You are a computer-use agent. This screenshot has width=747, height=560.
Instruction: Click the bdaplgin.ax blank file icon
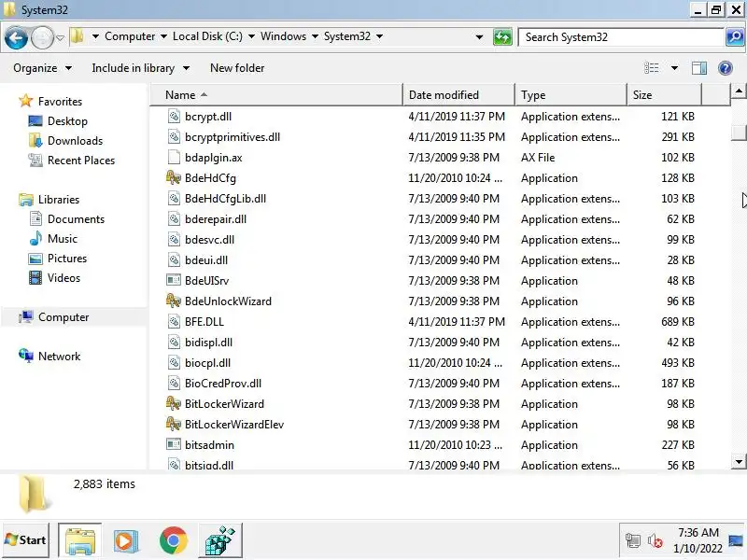click(x=174, y=158)
